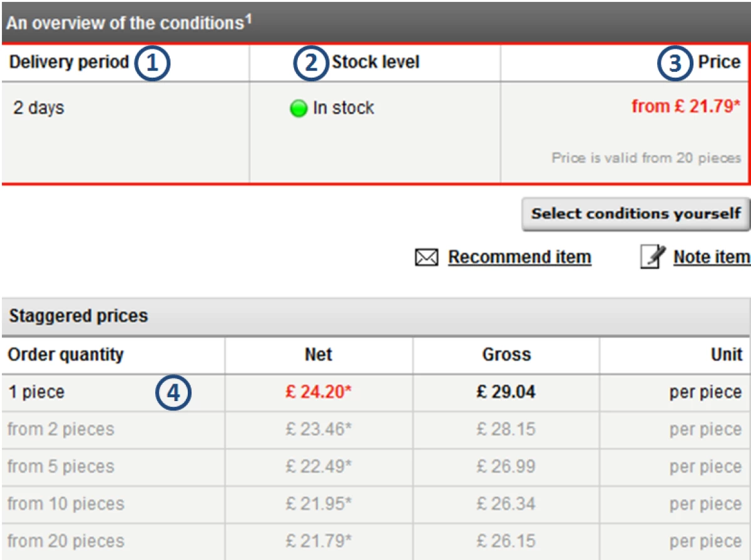Image resolution: width=751 pixels, height=560 pixels.
Task: Click the £ 24.20 net price
Action: [318, 393]
